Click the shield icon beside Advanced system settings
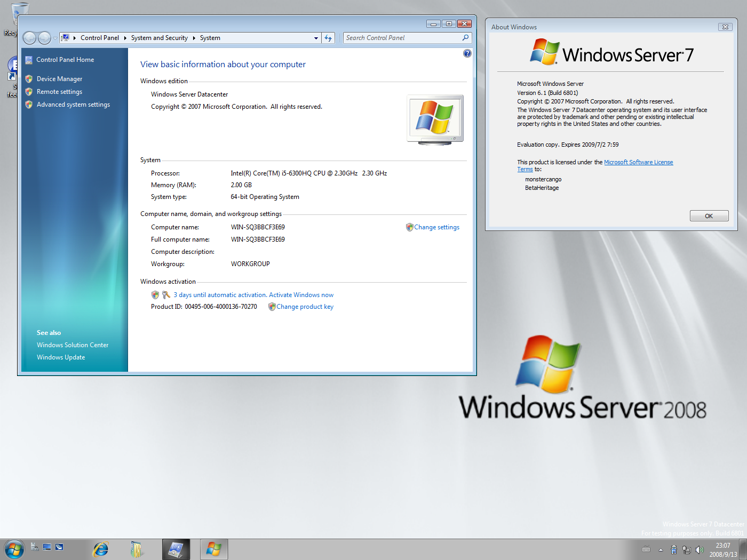Image resolution: width=747 pixels, height=560 pixels. point(29,105)
